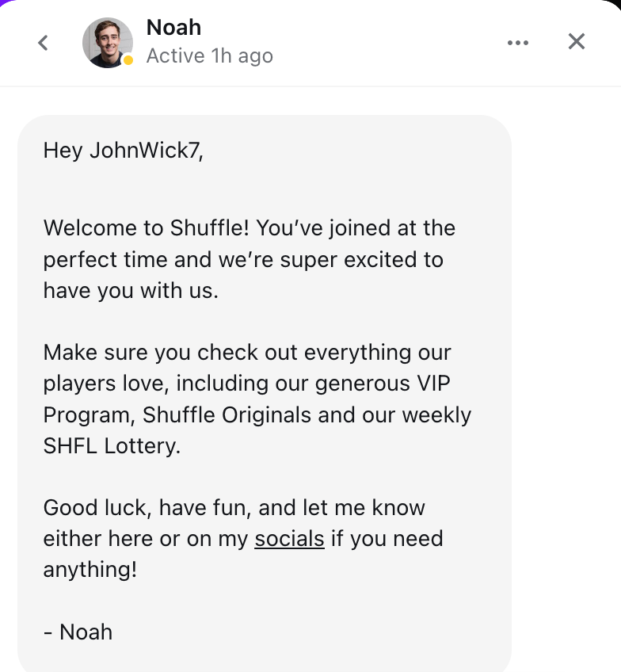Click the perfect time line of text
The width and height of the screenshot is (621, 672).
pos(242,260)
